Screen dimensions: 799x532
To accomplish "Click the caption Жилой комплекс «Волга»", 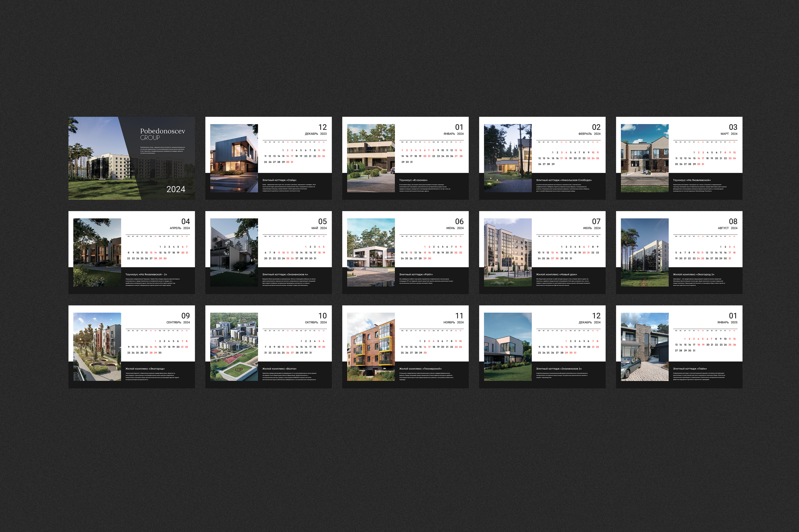I will (279, 369).
